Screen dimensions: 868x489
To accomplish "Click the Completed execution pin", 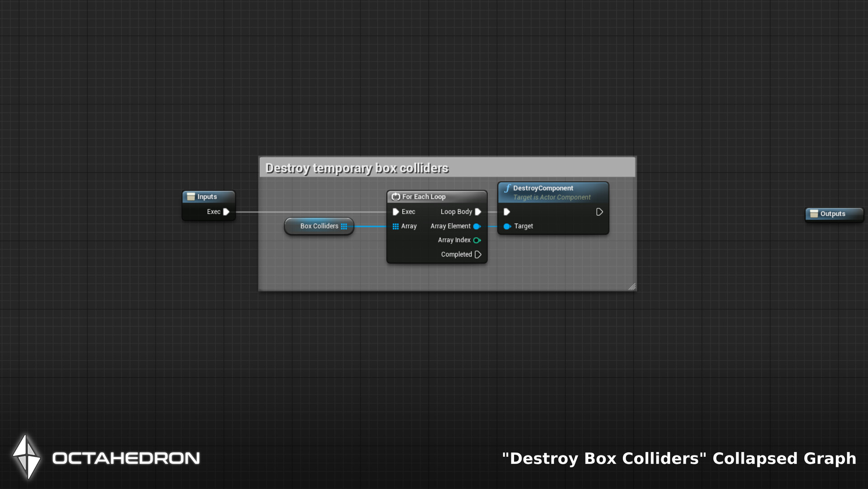I will tap(478, 254).
